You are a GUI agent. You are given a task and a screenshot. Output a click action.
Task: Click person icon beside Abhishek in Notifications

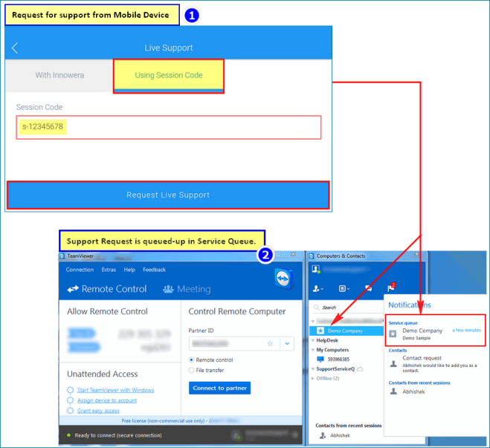[394, 392]
